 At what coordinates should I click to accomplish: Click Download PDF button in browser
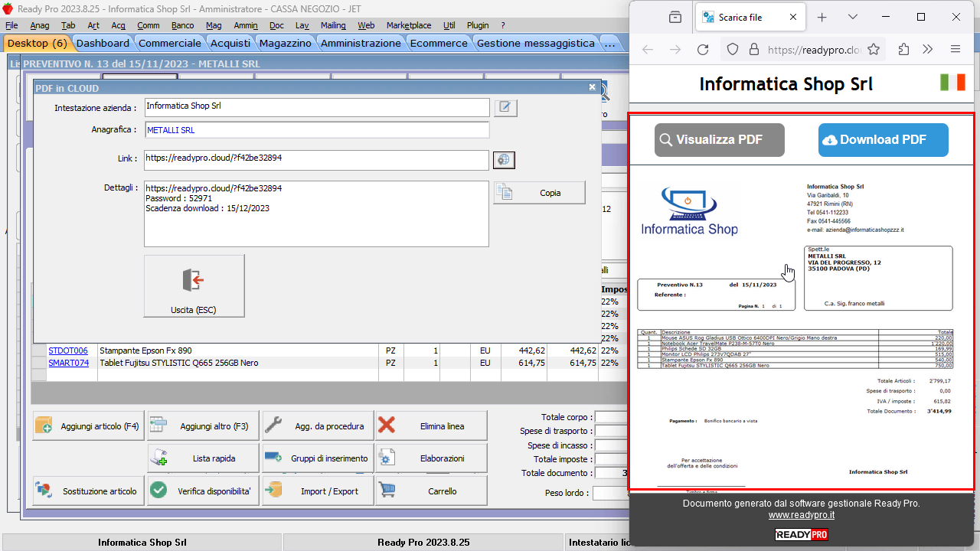(x=883, y=140)
